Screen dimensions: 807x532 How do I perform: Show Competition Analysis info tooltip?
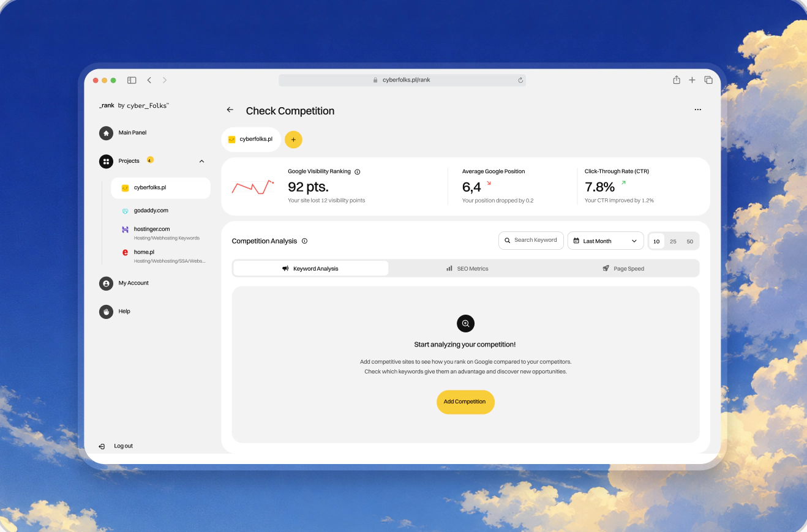click(304, 241)
